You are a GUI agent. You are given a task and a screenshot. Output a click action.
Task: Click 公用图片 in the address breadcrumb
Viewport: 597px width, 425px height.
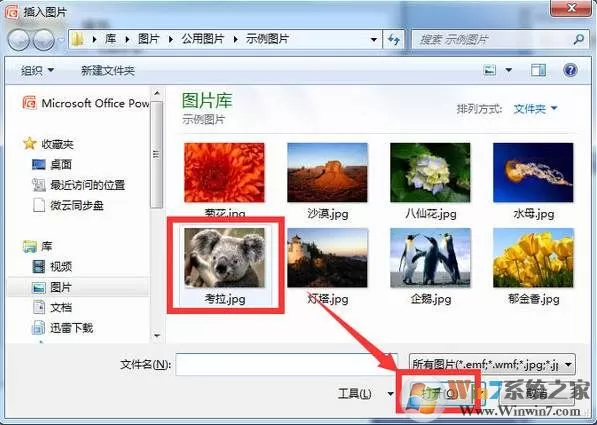coord(203,39)
